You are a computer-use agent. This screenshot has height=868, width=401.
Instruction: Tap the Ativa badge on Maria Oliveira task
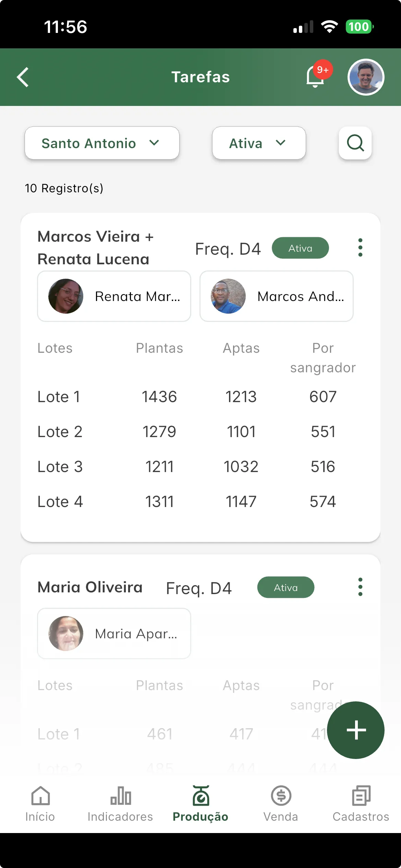286,587
